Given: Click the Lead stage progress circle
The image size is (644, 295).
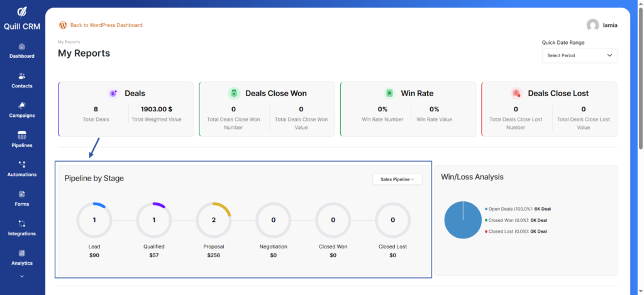Looking at the screenshot, I should coord(94,220).
